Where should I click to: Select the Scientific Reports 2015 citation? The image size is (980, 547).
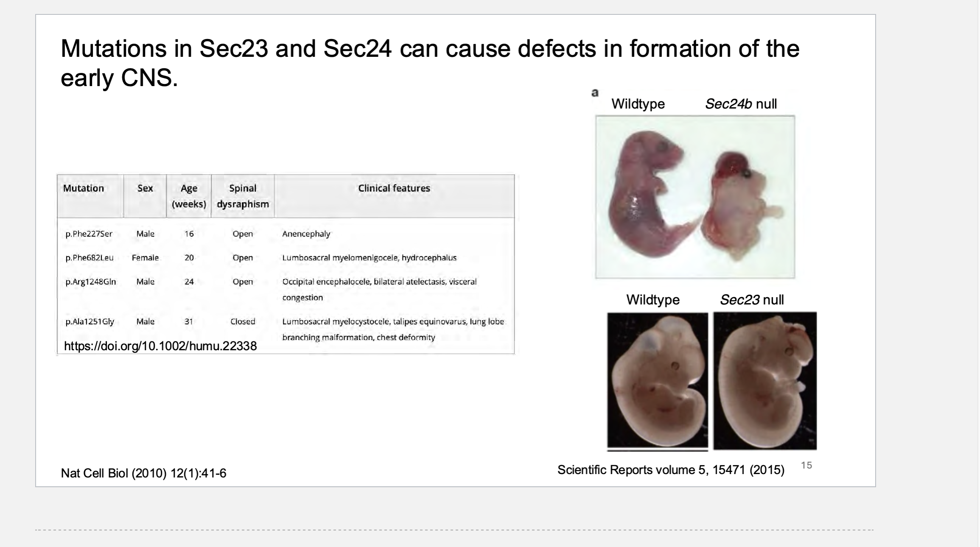[671, 470]
